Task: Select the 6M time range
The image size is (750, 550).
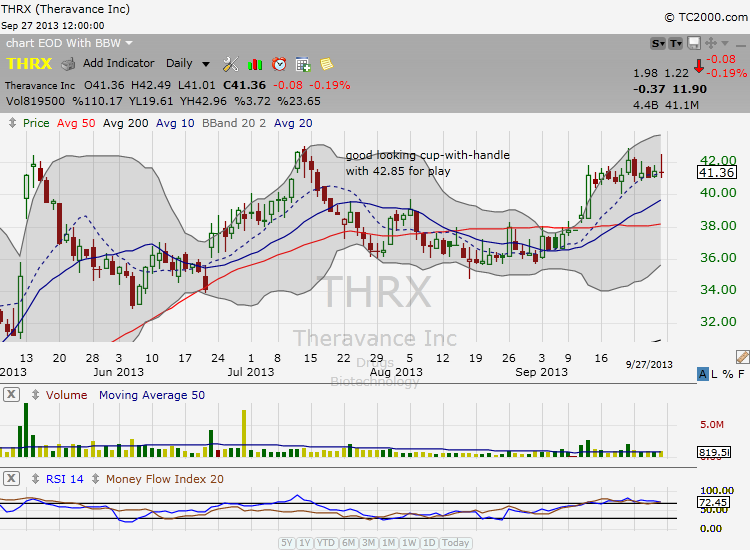Action: pos(349,543)
